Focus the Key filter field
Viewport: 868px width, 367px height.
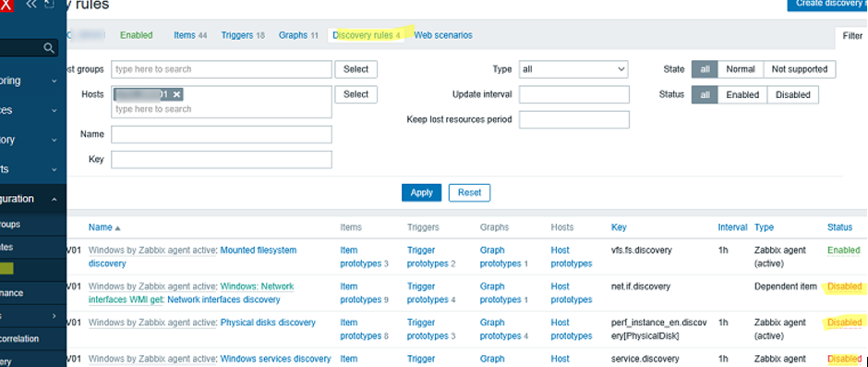(x=222, y=160)
